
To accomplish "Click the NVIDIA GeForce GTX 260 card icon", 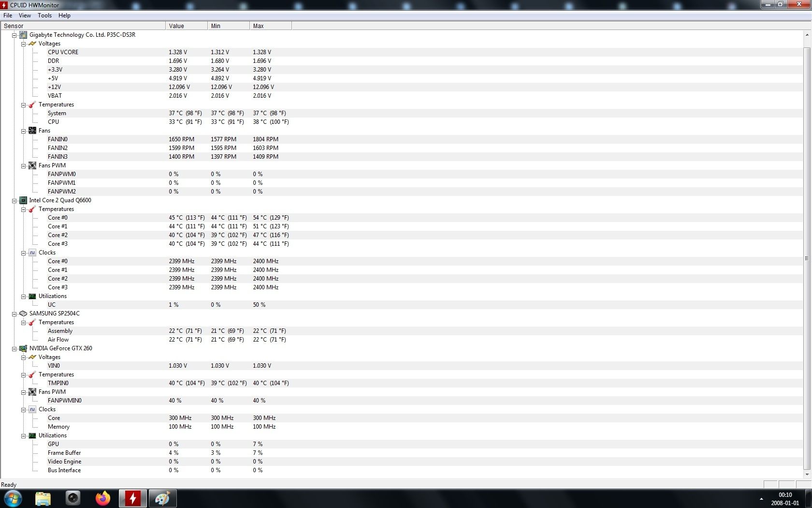I will [23, 348].
